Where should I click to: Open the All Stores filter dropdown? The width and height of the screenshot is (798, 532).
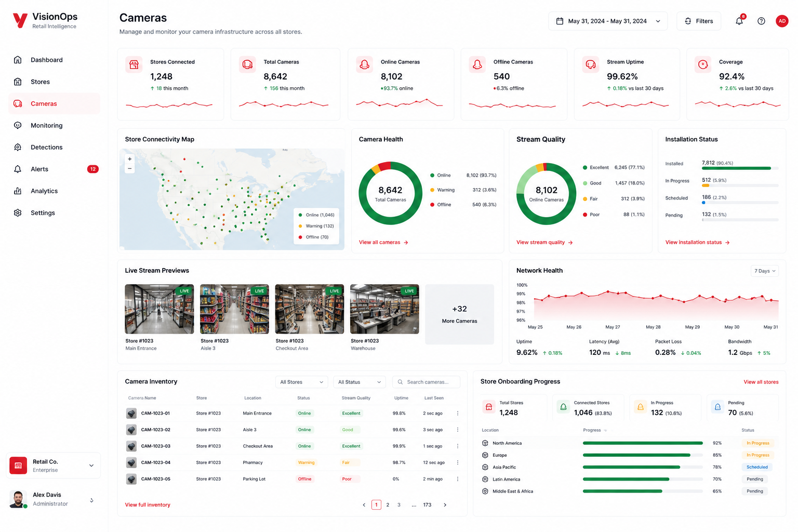[302, 382]
